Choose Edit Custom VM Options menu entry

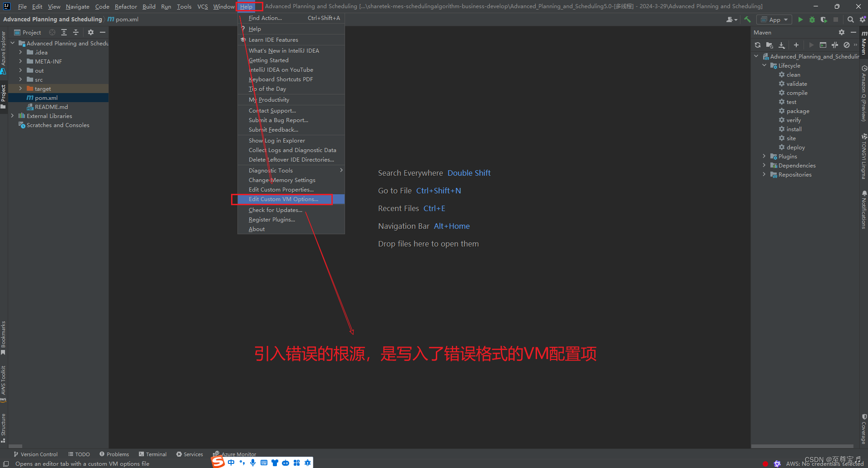click(x=291, y=199)
